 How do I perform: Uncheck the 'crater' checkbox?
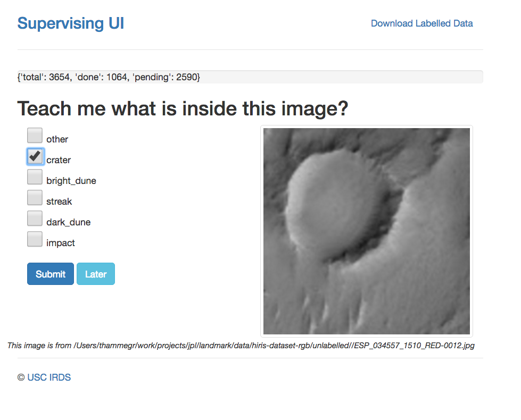(35, 156)
